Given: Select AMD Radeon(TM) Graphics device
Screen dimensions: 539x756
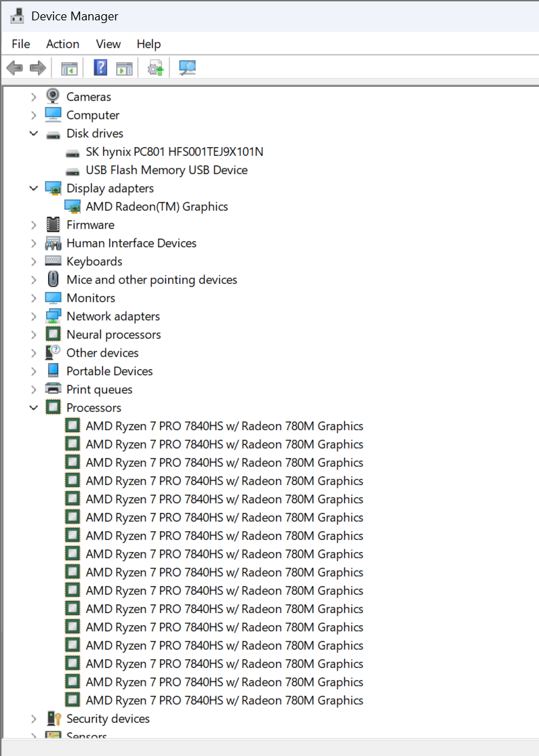Looking at the screenshot, I should tap(157, 207).
